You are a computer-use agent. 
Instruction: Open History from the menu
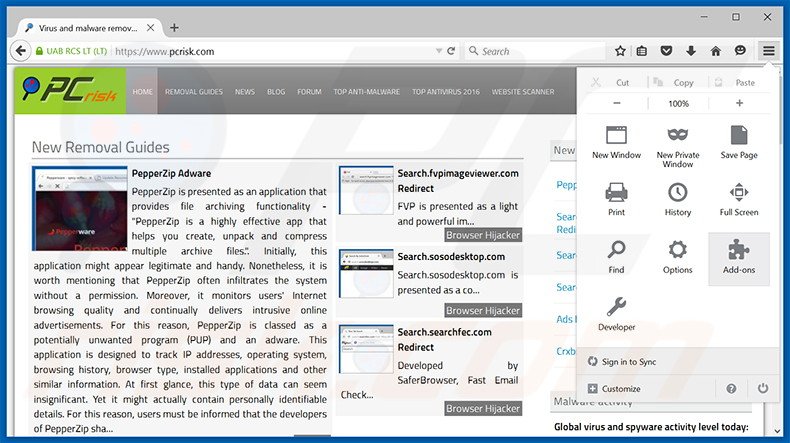[678, 200]
